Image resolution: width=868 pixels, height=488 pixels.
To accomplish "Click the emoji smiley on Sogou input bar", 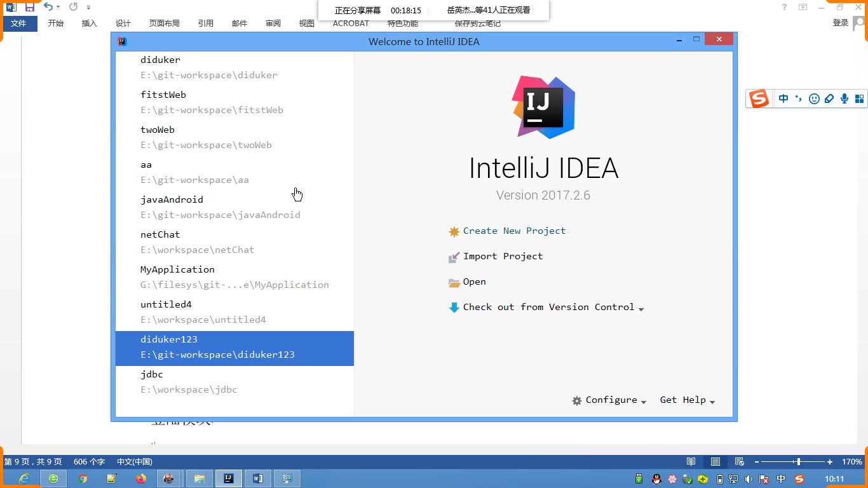I will pyautogui.click(x=814, y=98).
